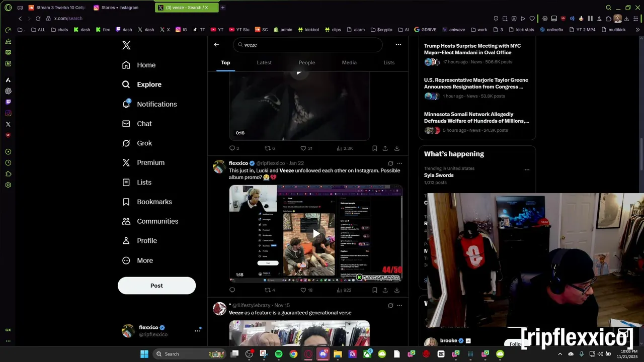The width and height of the screenshot is (644, 362).
Task: Open Trump Hosts Surprise Meeting news story
Action: pyautogui.click(x=477, y=54)
